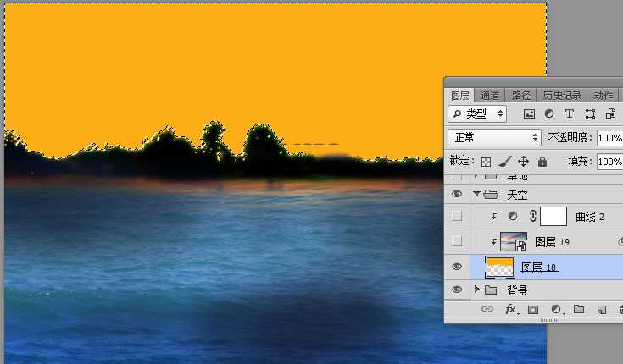Hide the 天空 group

457,195
